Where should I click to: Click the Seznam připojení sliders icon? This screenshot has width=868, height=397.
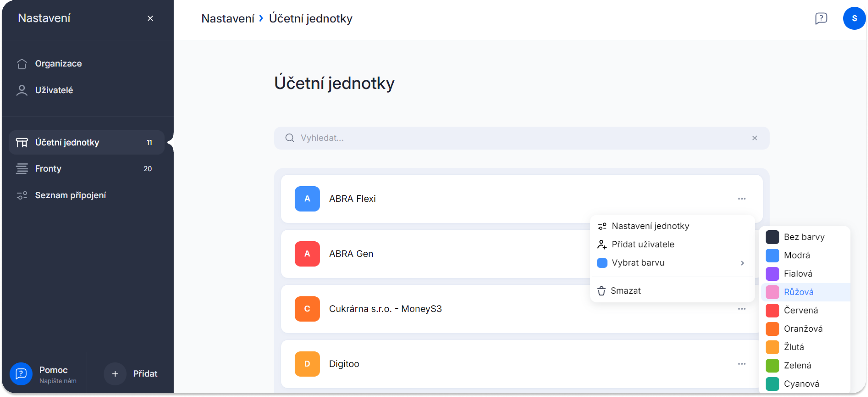(22, 195)
